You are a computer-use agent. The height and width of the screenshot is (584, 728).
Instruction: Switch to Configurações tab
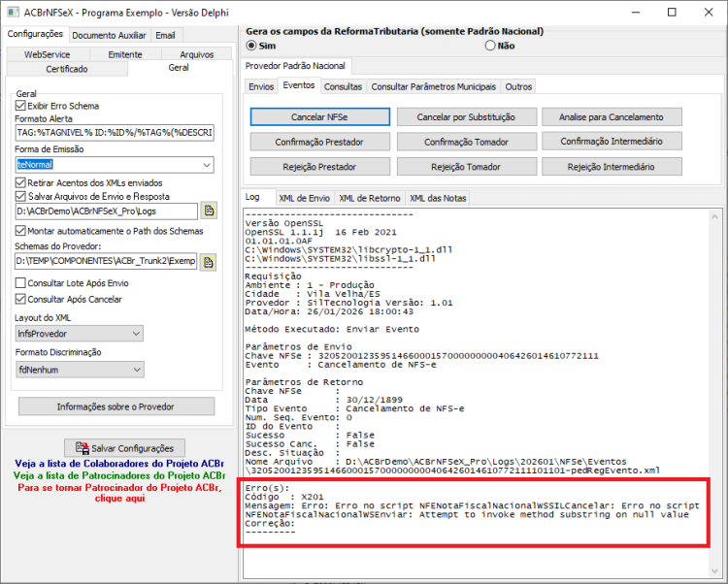(x=35, y=34)
